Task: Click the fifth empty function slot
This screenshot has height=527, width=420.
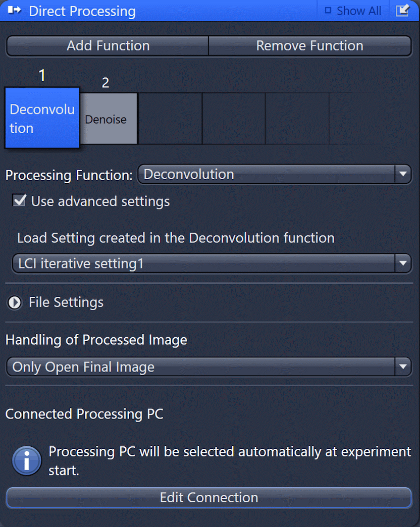Action: (x=297, y=119)
